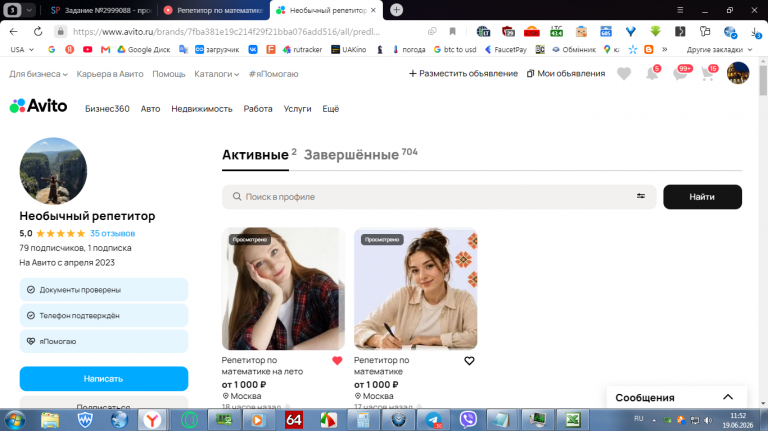
Task: Go back with the browser back arrow
Action: pos(13,31)
